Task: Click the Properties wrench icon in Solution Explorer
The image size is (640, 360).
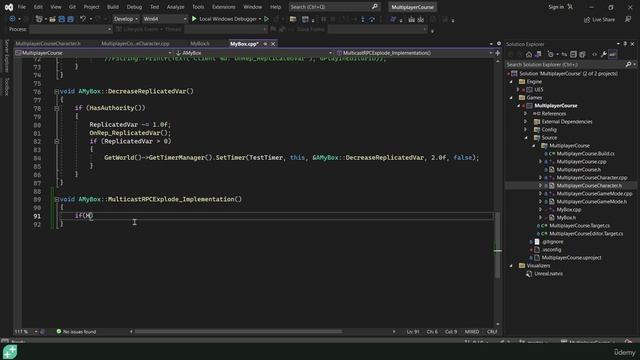Action: pos(604,55)
